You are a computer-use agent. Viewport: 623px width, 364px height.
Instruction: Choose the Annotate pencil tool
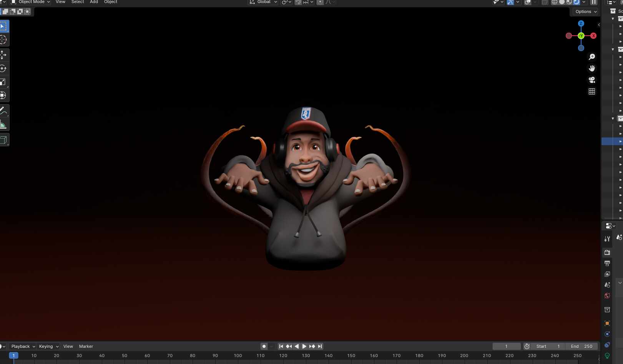pos(3,111)
